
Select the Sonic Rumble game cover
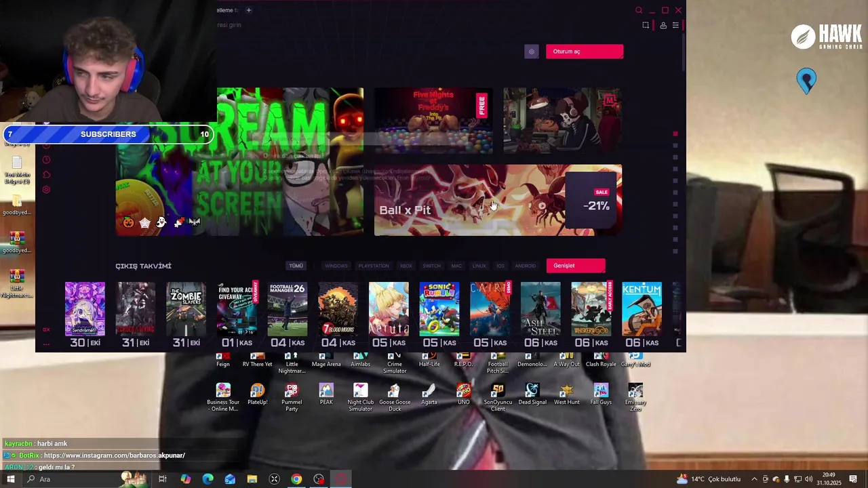[439, 309]
